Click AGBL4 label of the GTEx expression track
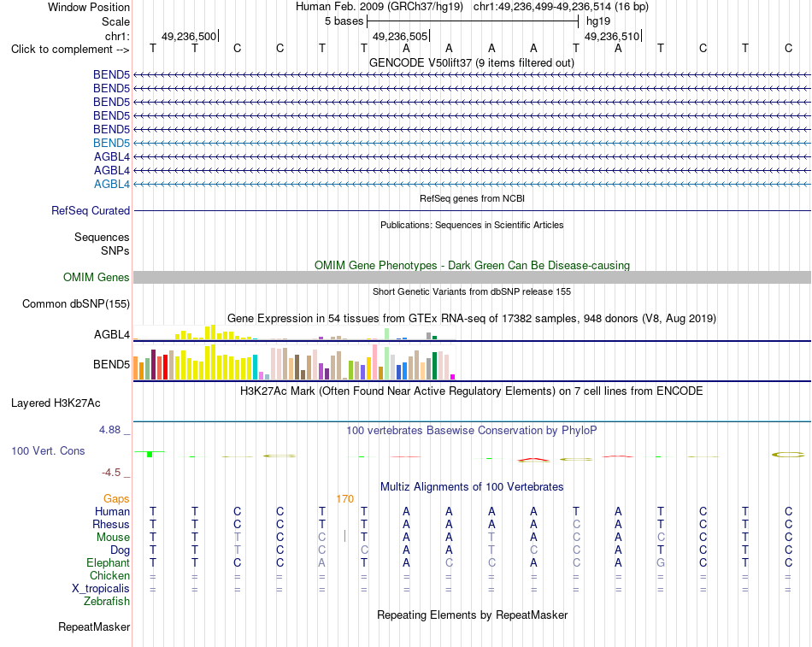Image resolution: width=812 pixels, height=647 pixels. (112, 335)
